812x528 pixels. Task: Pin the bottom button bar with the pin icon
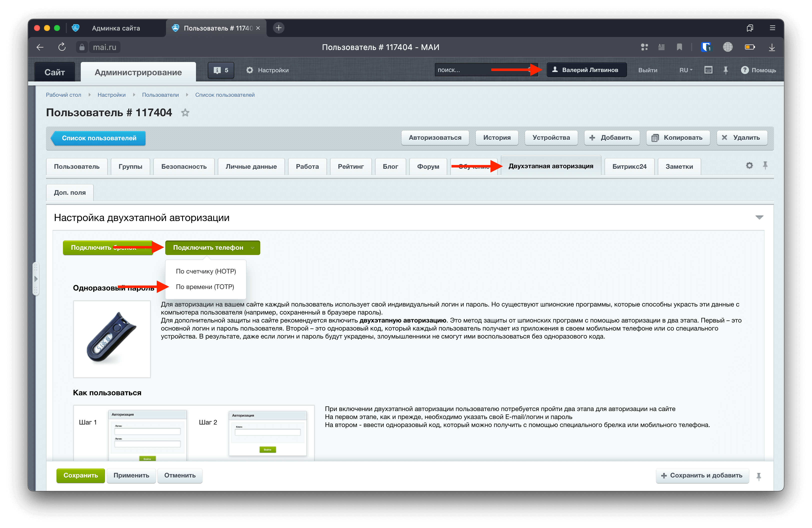click(758, 476)
